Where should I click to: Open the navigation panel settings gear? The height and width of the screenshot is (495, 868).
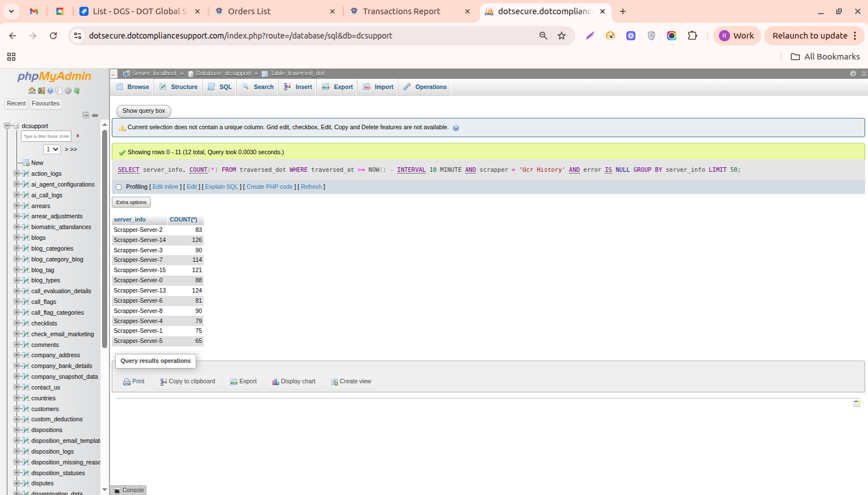(68, 91)
